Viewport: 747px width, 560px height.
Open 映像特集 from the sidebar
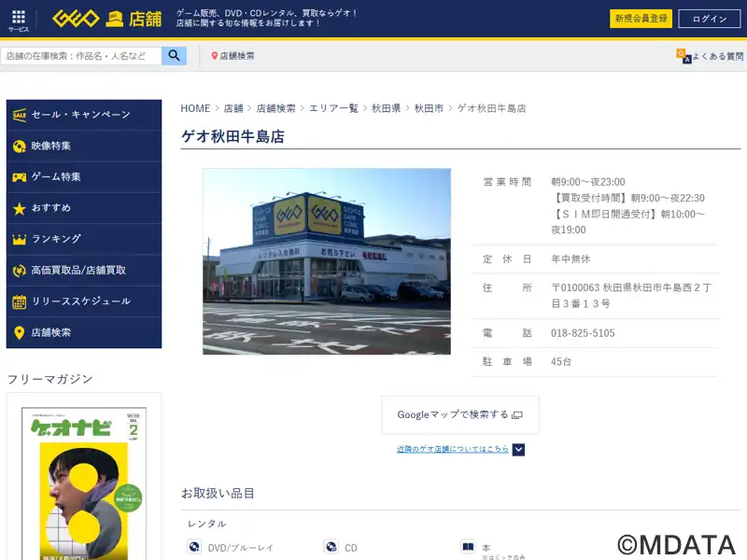[84, 147]
